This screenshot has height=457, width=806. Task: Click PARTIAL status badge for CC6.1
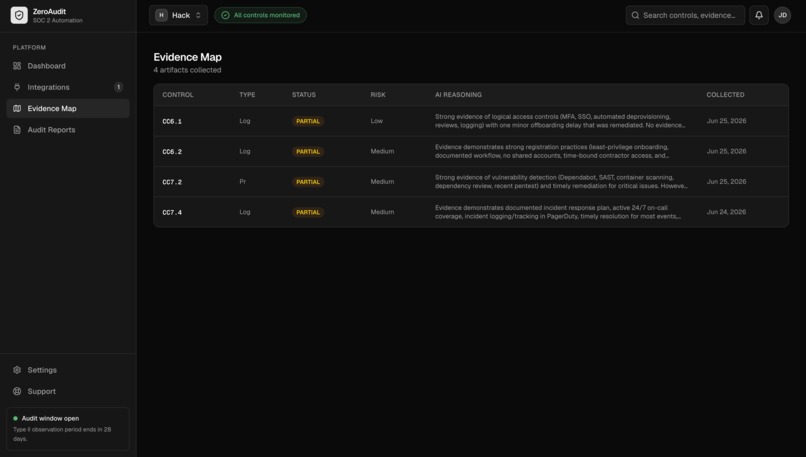(308, 121)
